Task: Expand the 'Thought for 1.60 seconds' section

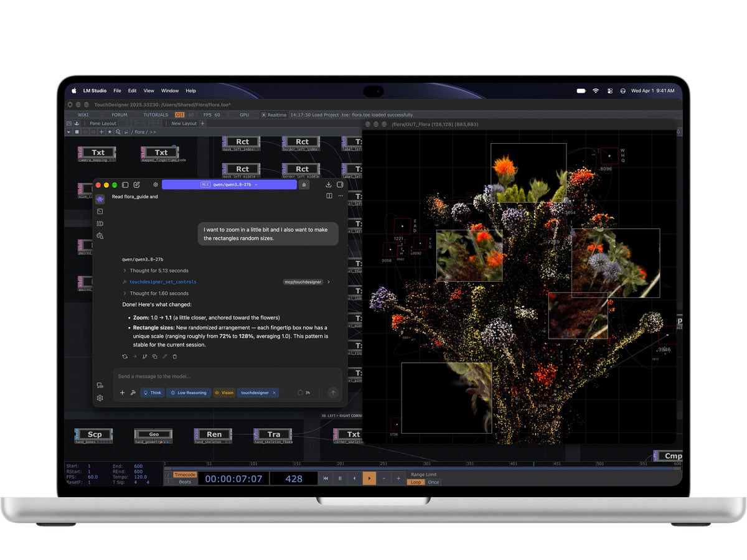Action: pos(156,293)
